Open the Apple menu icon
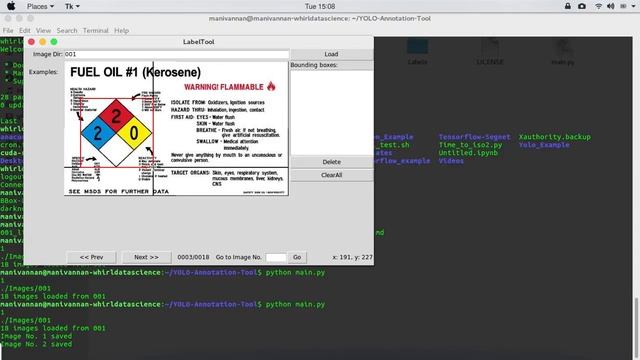The image size is (640, 360). pos(11,6)
